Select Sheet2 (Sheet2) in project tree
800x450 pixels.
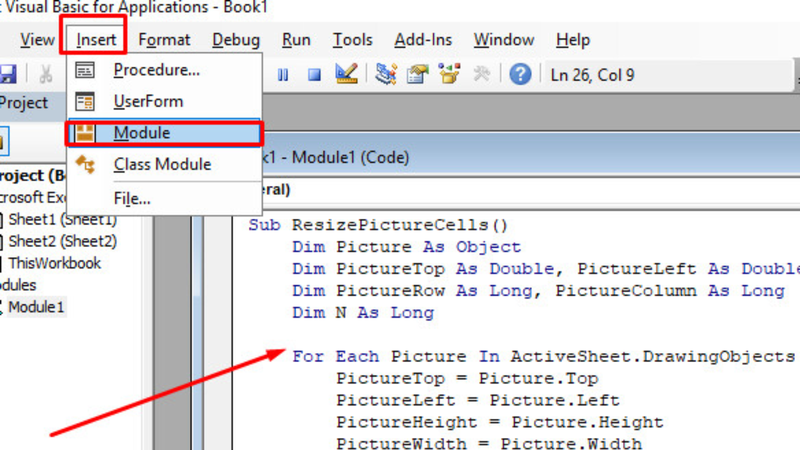pos(62,241)
